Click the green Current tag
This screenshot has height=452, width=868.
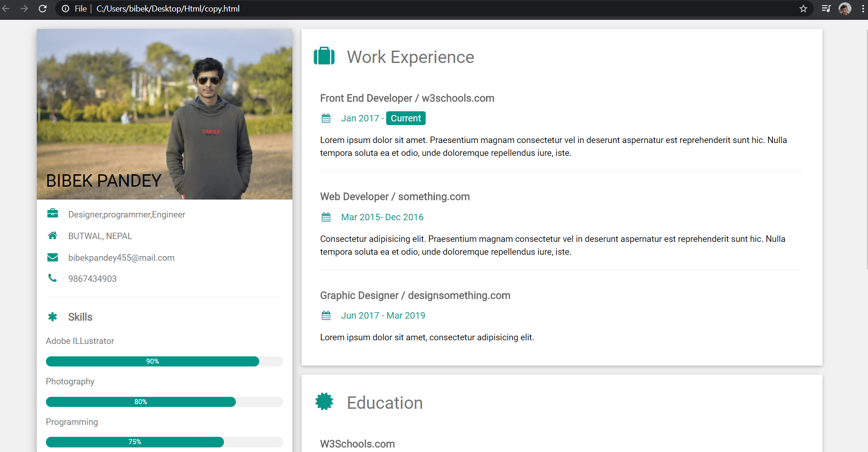coord(405,118)
